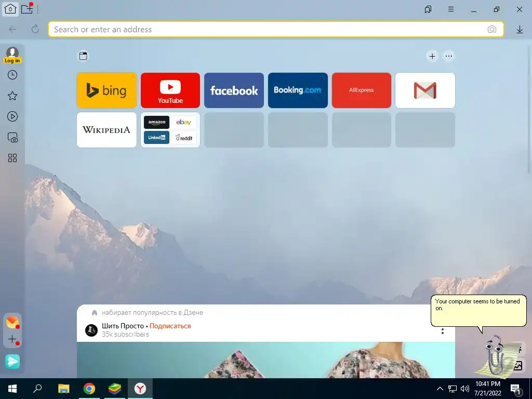Start image search with camera icon

click(x=491, y=30)
